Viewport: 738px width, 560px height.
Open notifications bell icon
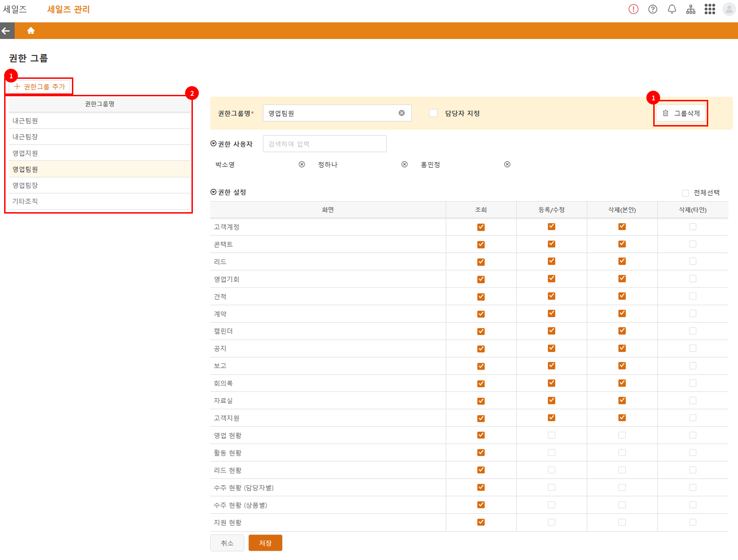[672, 9]
